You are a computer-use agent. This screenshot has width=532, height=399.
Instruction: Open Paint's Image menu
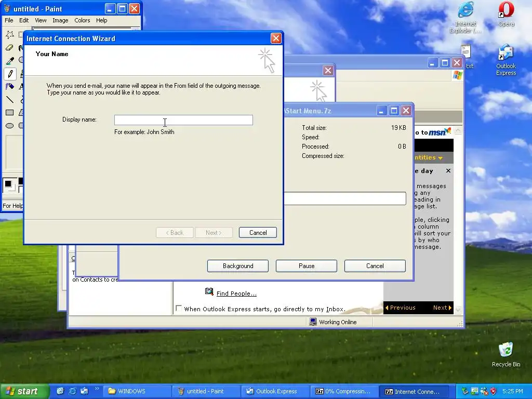(60, 20)
